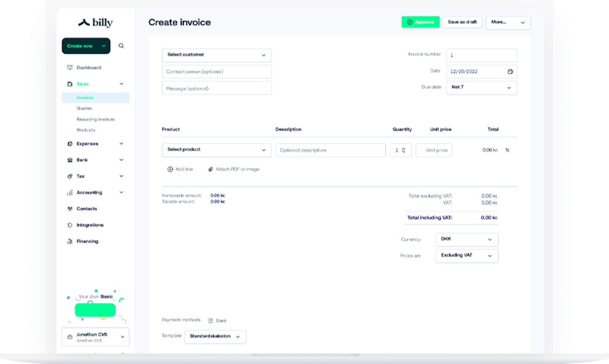Click the 'Payment methods' label

pyautogui.click(x=181, y=320)
